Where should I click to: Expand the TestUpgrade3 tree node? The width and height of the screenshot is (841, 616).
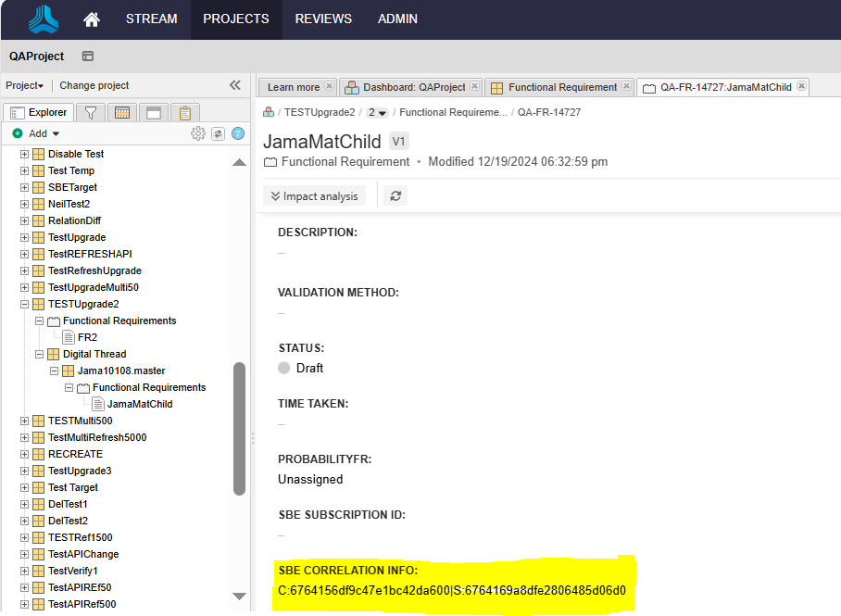tap(25, 471)
